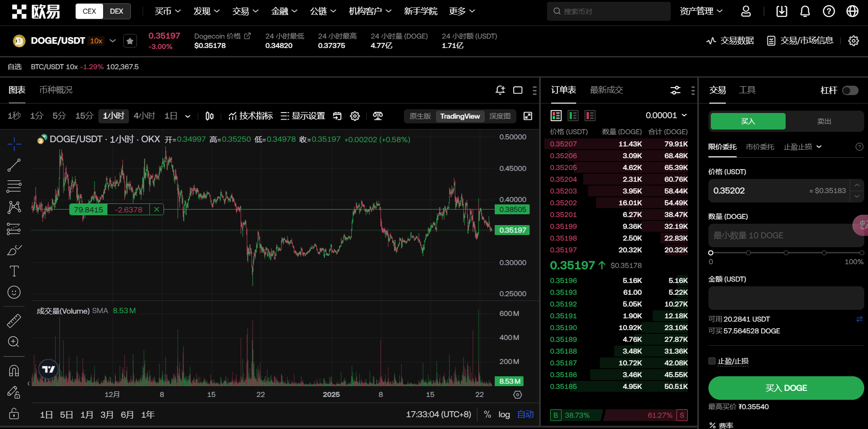Click the 100% end of amount slider

pos(861,253)
